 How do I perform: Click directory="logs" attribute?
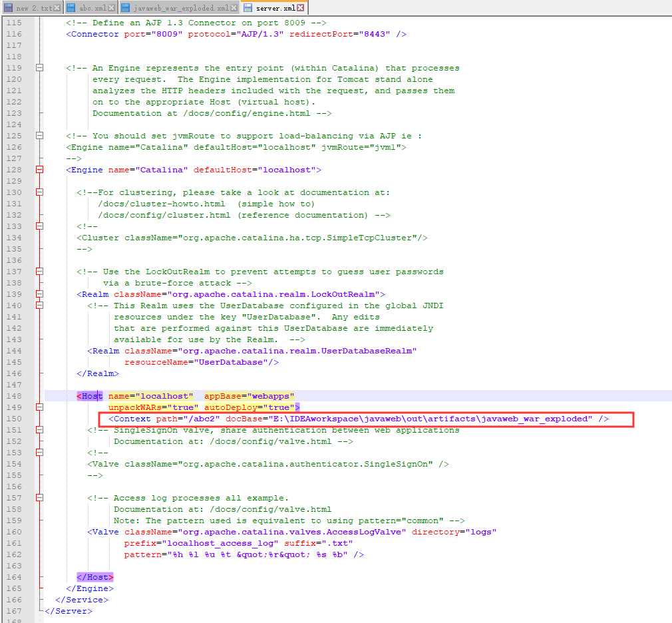click(454, 532)
